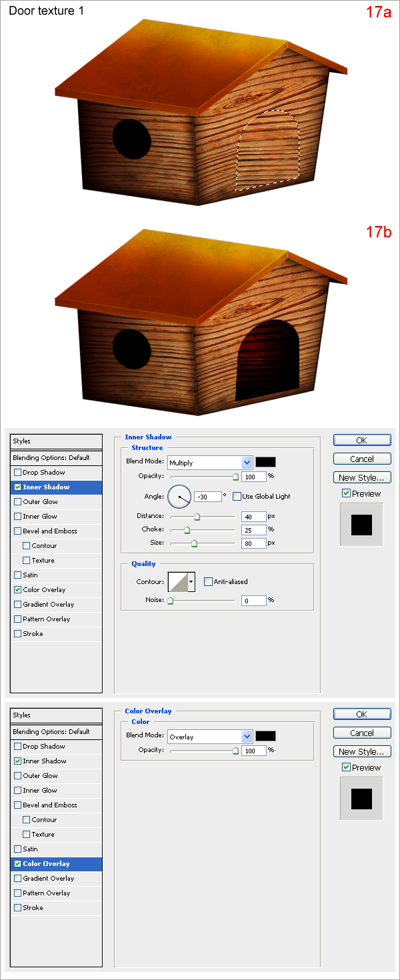Click New Style... in Color Overlay dialog
The image size is (400, 980).
click(x=362, y=751)
